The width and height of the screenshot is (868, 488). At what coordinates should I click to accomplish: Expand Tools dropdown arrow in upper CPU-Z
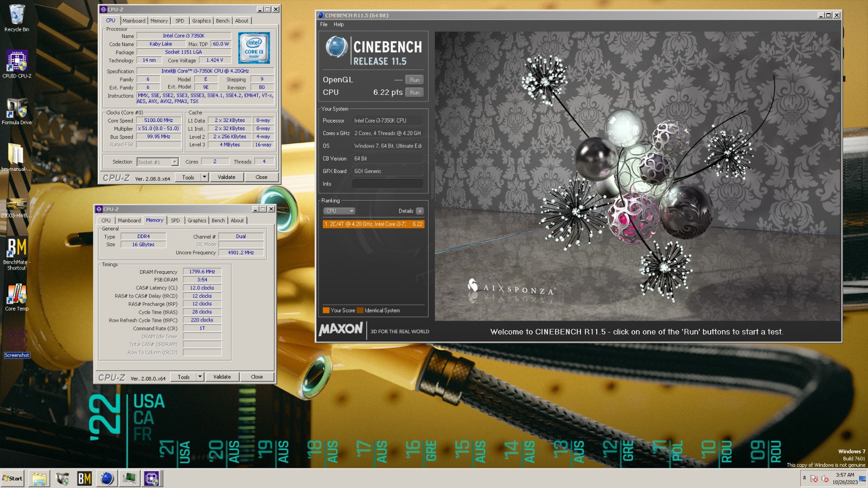tap(205, 177)
